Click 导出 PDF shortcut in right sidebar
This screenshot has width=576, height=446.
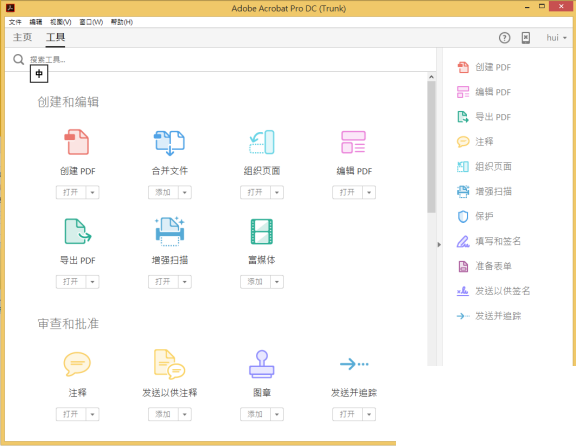point(484,117)
